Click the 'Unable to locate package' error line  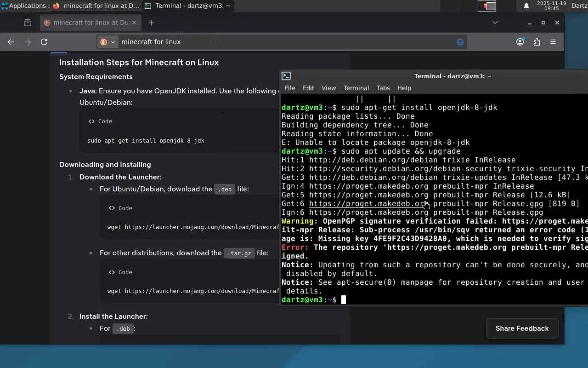point(376,143)
